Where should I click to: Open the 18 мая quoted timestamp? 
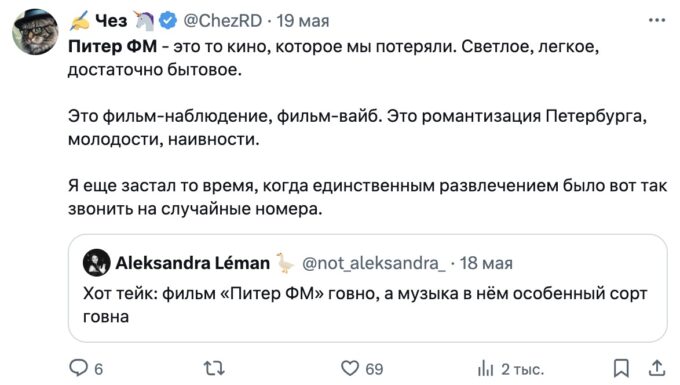click(486, 263)
